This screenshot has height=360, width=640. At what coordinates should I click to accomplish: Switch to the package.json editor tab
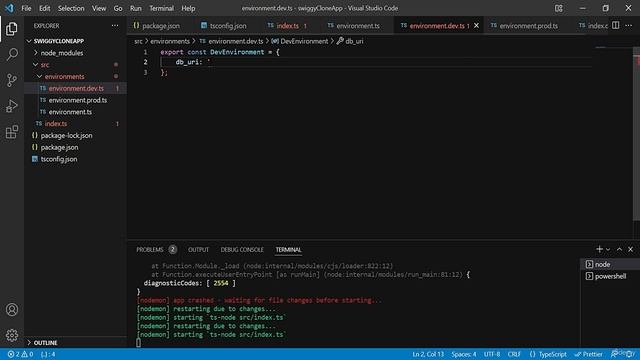pyautogui.click(x=160, y=25)
